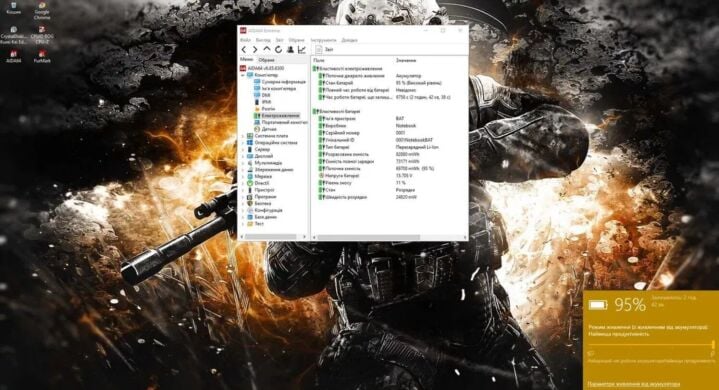Open the Довідка menu
The width and height of the screenshot is (719, 390).
(x=349, y=40)
